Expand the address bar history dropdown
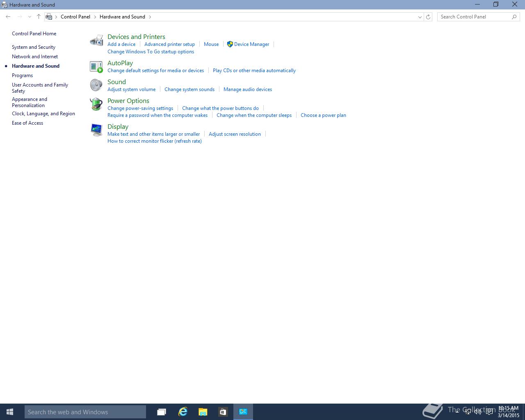 coord(420,17)
